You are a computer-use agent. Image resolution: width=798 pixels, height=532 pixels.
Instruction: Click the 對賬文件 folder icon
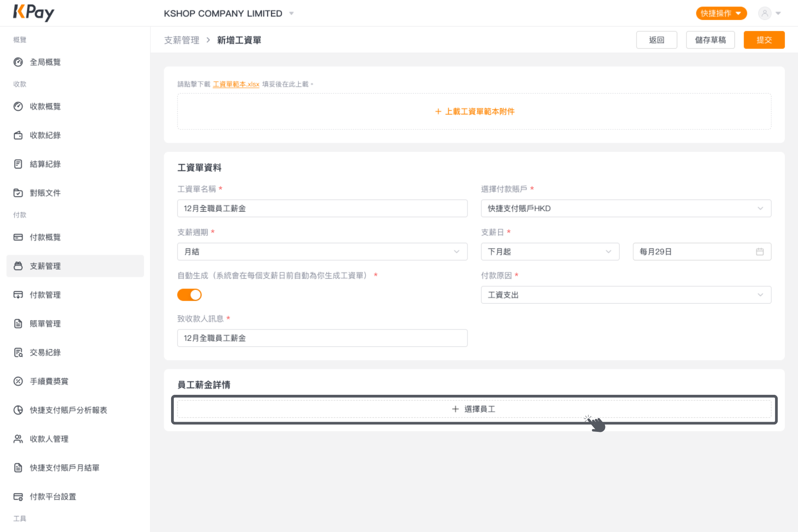tap(18, 193)
